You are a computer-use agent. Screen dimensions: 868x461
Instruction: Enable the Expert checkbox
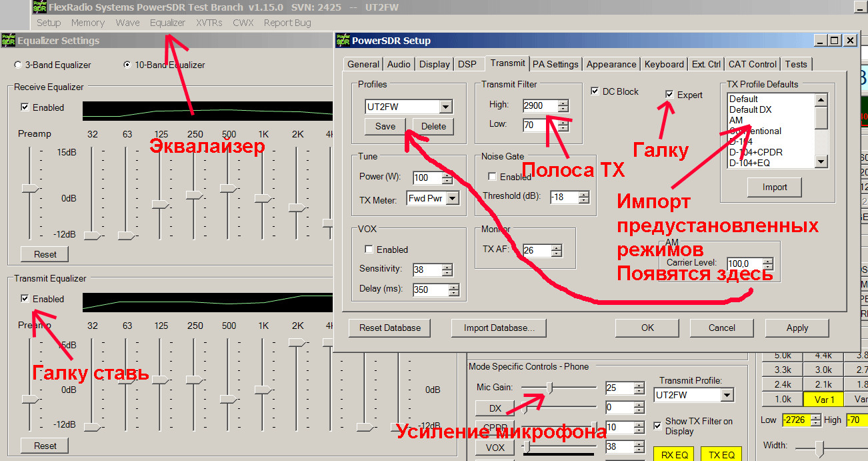click(669, 95)
